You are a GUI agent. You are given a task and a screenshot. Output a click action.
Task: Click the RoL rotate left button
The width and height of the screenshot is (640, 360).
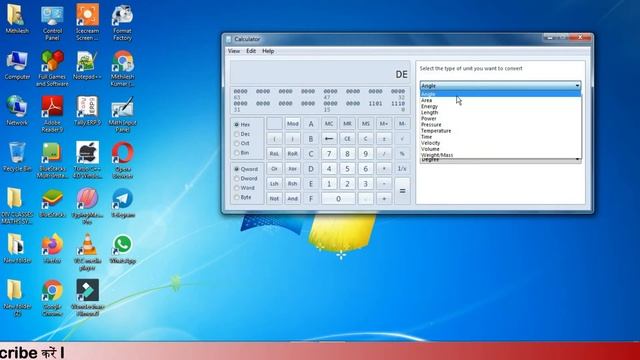[274, 154]
